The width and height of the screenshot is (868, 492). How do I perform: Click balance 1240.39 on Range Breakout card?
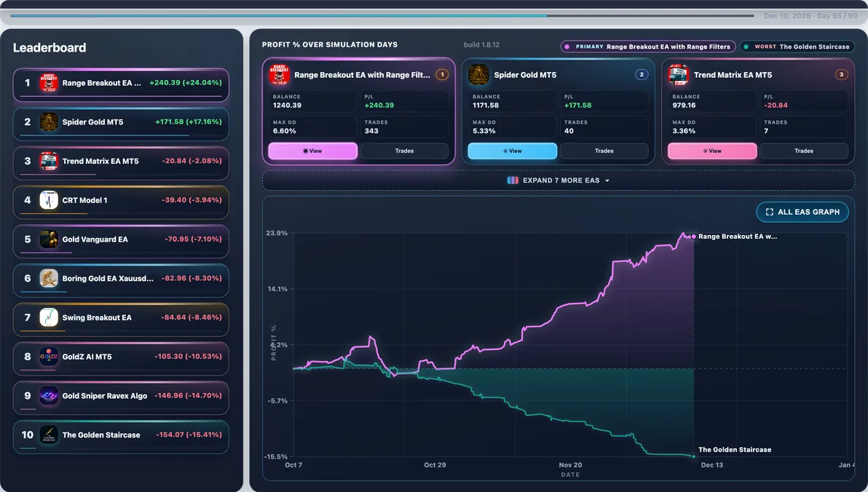click(x=287, y=105)
